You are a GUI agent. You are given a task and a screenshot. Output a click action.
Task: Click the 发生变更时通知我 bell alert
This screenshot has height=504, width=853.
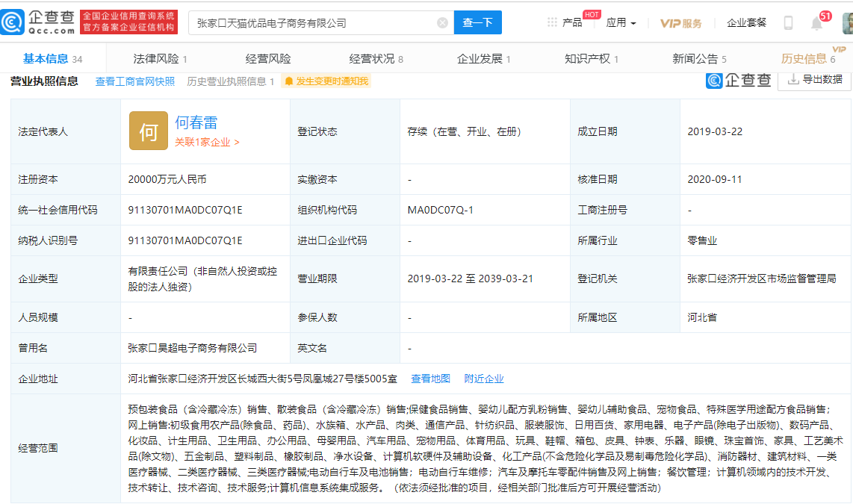tap(326, 81)
